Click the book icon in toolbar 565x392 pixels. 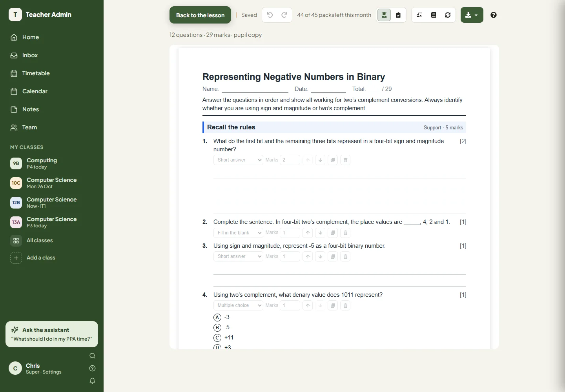pyautogui.click(x=434, y=15)
